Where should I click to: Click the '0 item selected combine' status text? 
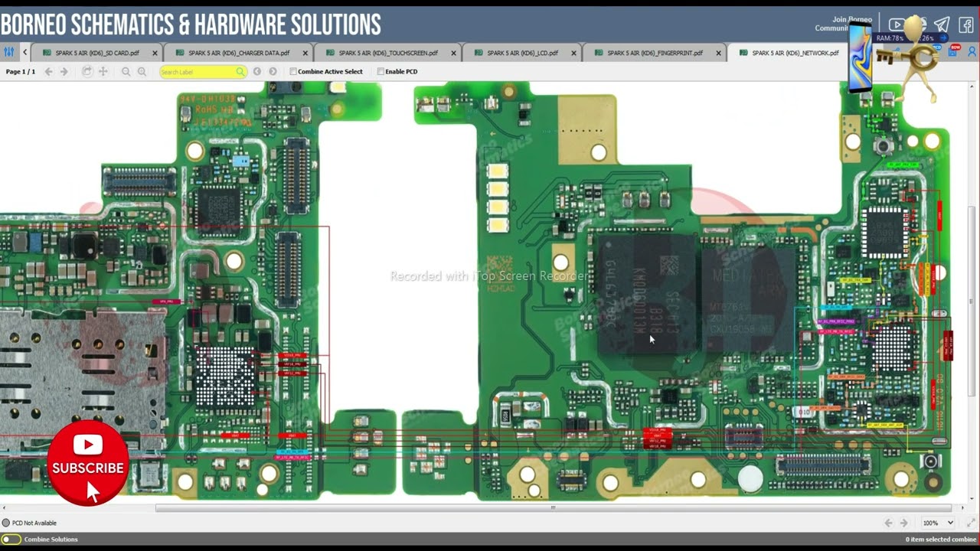coord(941,539)
